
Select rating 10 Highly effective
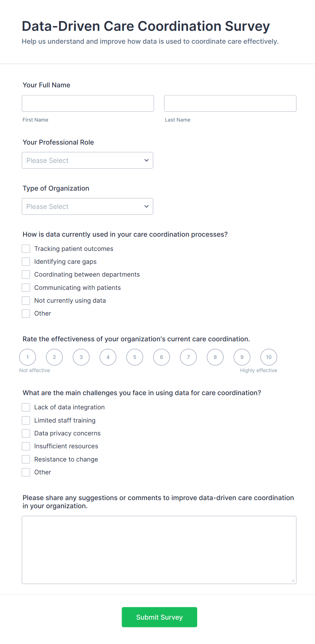269,357
